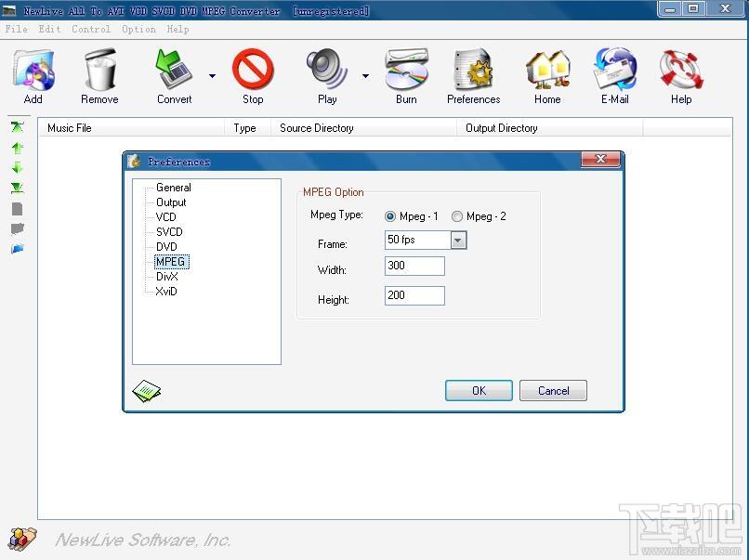749x560 pixels.
Task: Open the Burn disc tool
Action: point(406,71)
